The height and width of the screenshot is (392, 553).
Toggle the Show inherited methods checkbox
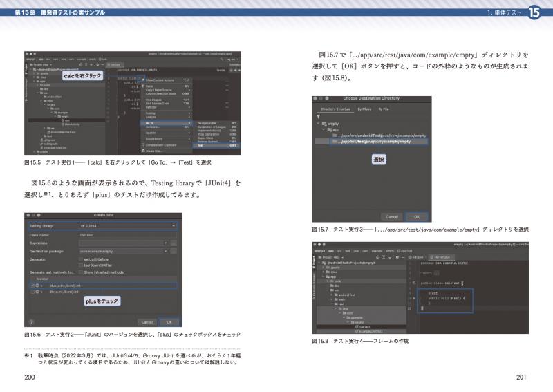coord(81,272)
